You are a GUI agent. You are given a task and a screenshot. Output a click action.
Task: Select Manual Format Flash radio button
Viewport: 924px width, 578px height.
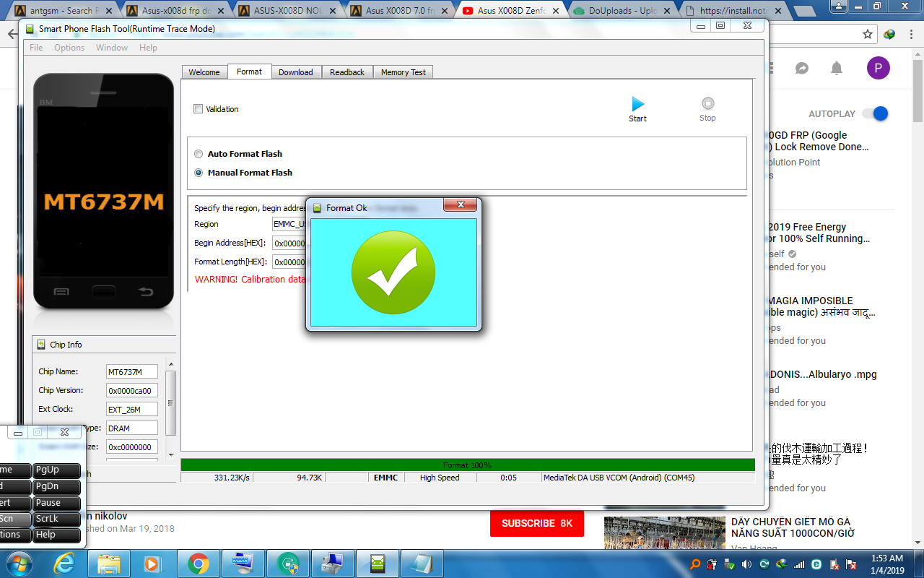tap(199, 173)
